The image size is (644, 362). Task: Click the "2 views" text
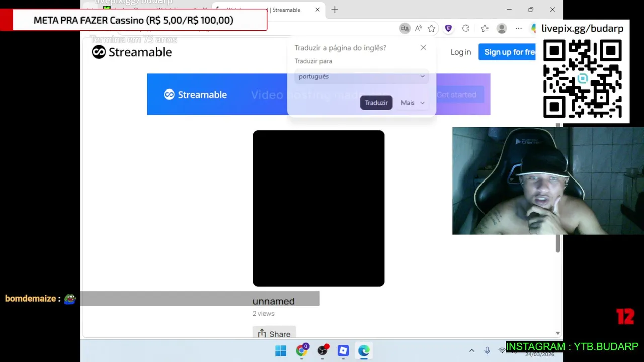pyautogui.click(x=263, y=313)
